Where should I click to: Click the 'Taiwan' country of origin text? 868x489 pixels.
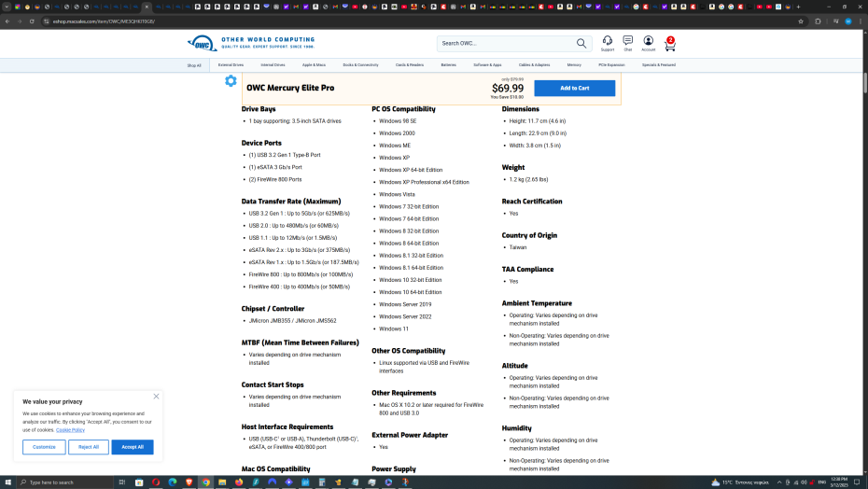(x=518, y=247)
